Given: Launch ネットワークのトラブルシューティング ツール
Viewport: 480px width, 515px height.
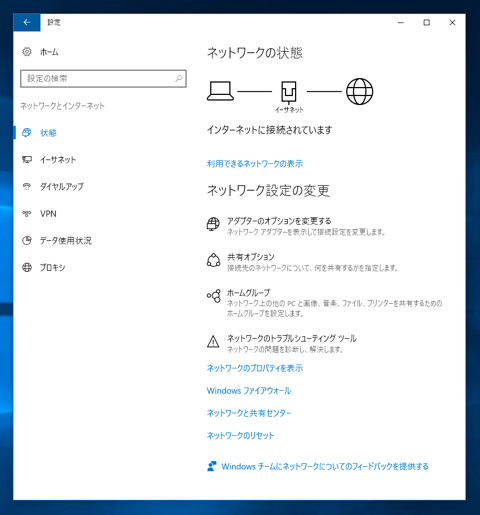Looking at the screenshot, I should 292,339.
